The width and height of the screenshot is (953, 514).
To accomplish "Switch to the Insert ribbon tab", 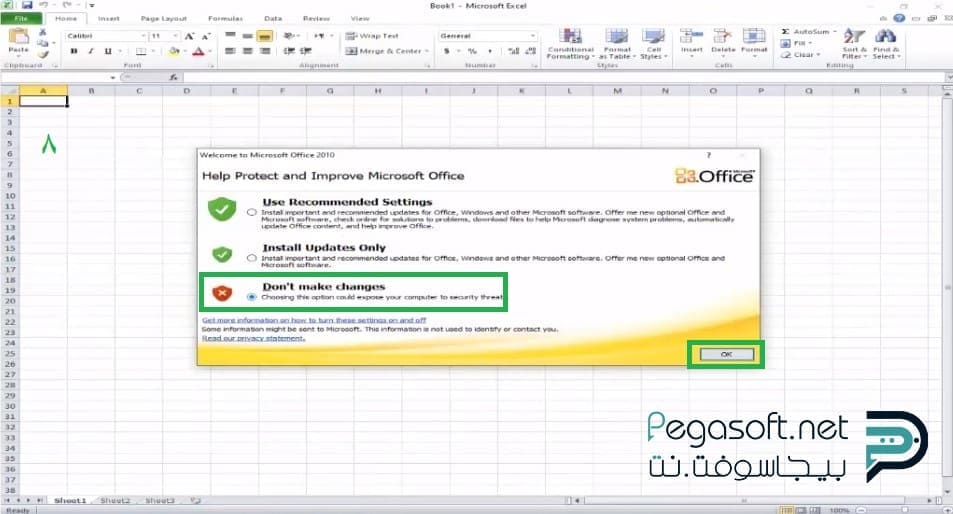I will (109, 18).
